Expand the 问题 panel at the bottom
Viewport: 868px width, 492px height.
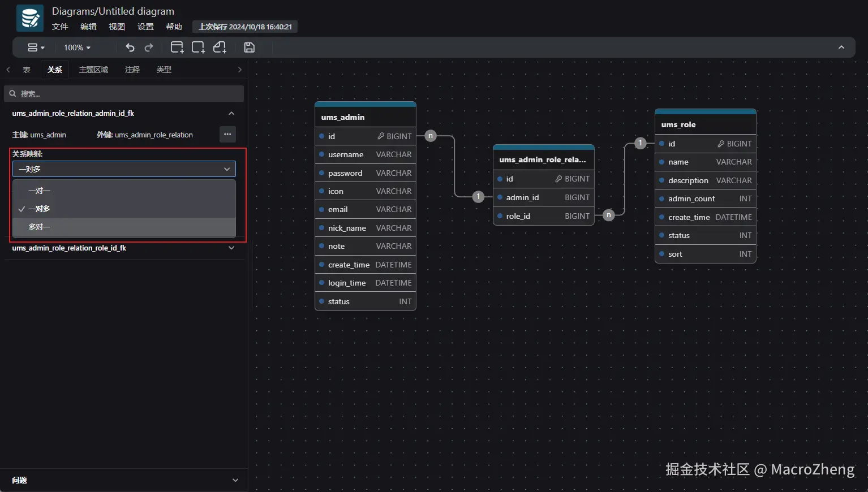pos(235,480)
